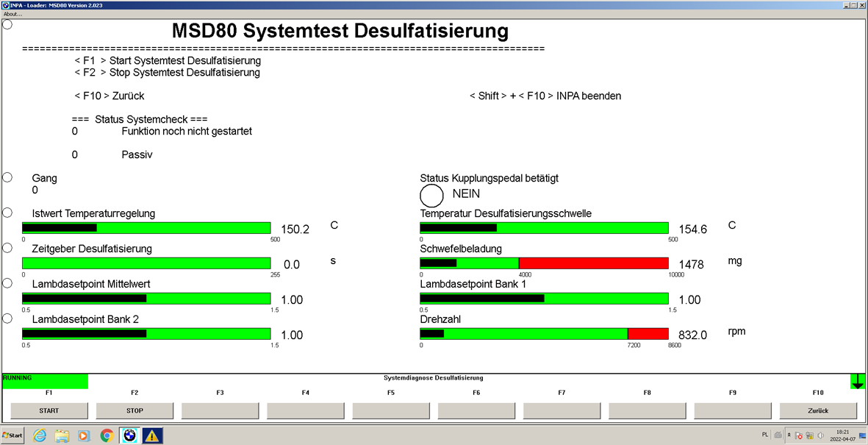Image resolution: width=868 pixels, height=445 pixels.
Task: Click the 1478 mg sulfur value
Action: pos(692,264)
